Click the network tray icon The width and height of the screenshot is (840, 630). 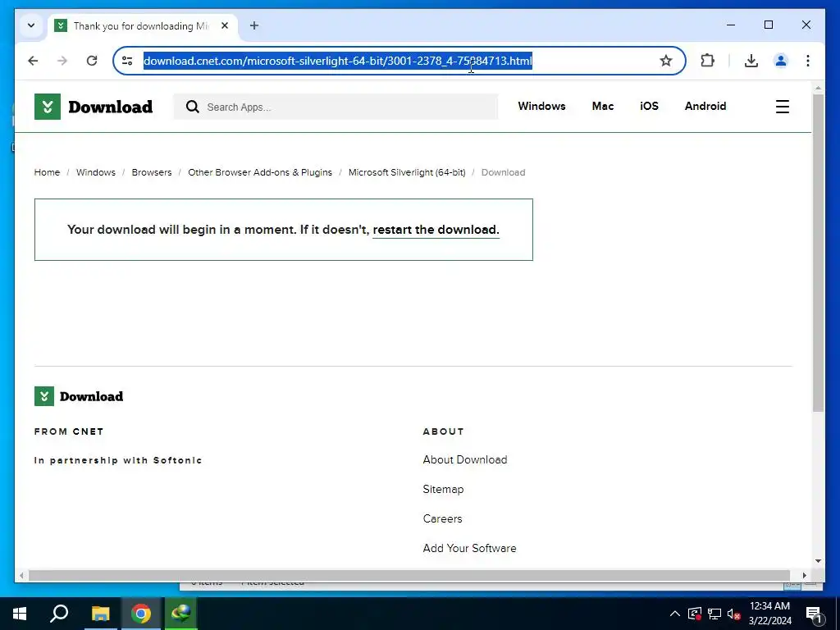(x=714, y=614)
